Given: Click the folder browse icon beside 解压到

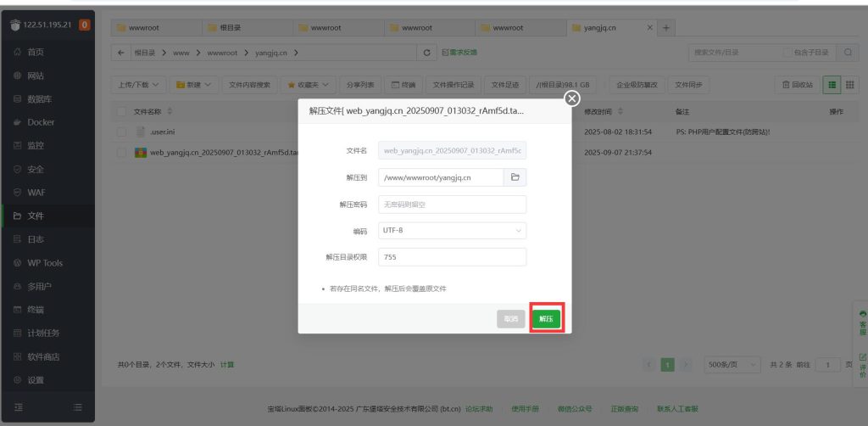Looking at the screenshot, I should (515, 177).
